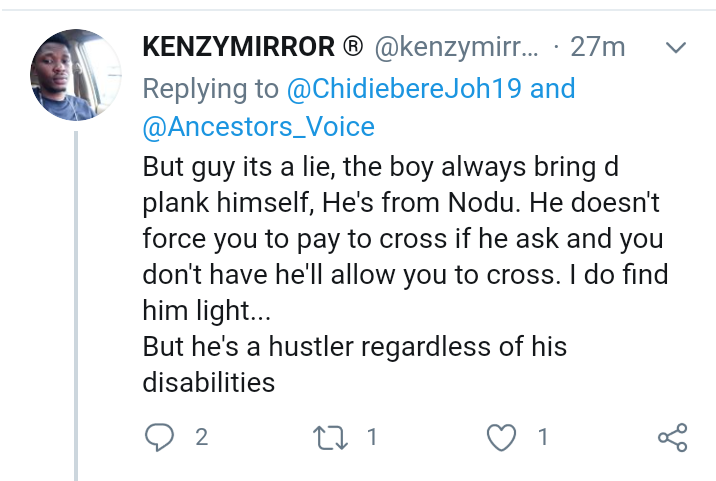This screenshot has width=716, height=481.
Task: Click the word 'disabilities' in the tweet
Action: [x=208, y=383]
